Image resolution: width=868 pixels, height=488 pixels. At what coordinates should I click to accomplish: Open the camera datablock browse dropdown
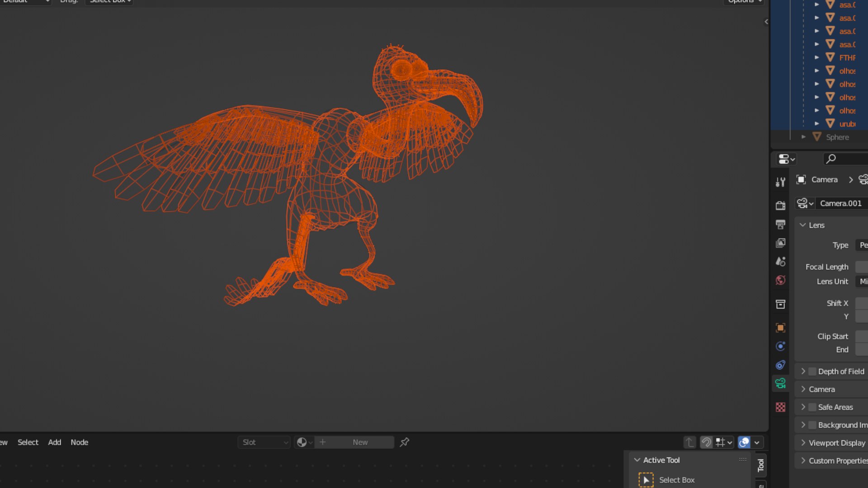click(805, 203)
